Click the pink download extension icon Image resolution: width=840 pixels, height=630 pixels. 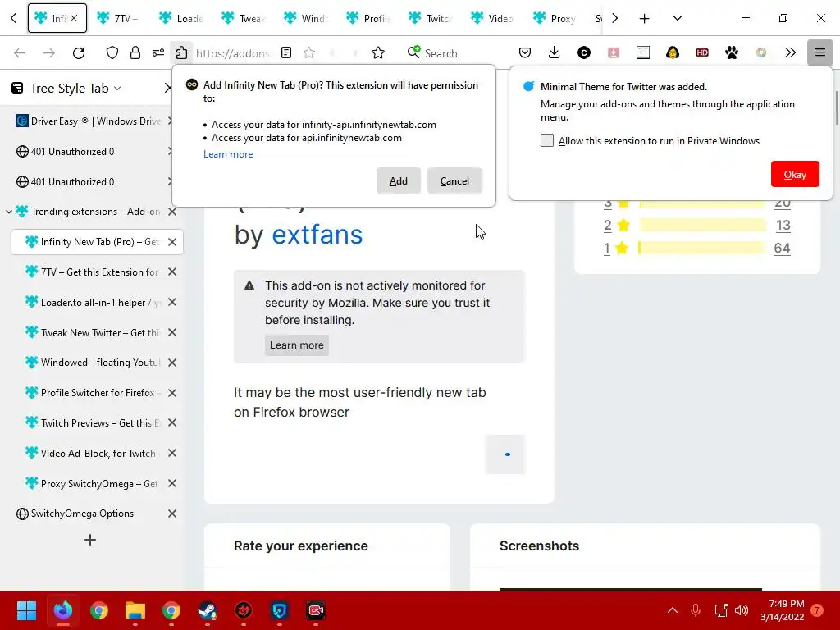click(x=614, y=52)
